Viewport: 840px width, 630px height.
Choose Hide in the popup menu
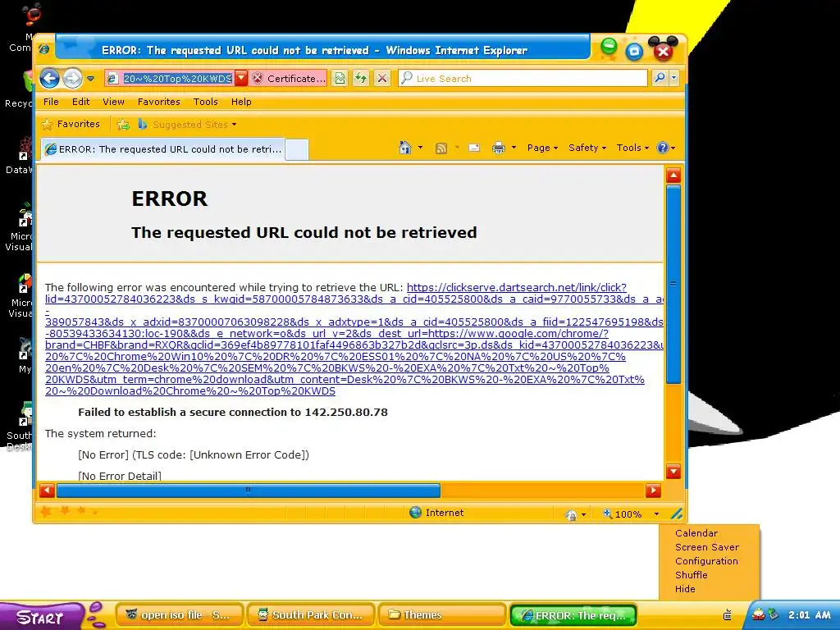[x=685, y=589]
